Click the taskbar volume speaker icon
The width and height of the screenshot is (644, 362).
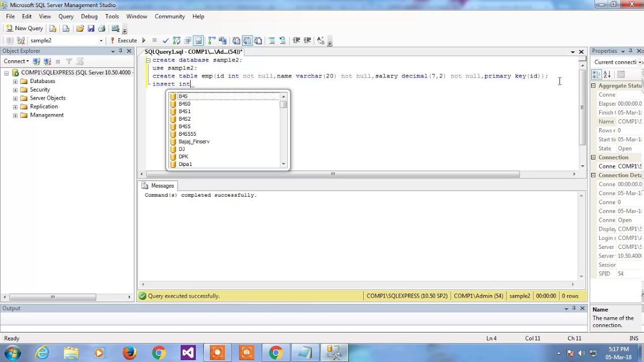tap(582, 353)
